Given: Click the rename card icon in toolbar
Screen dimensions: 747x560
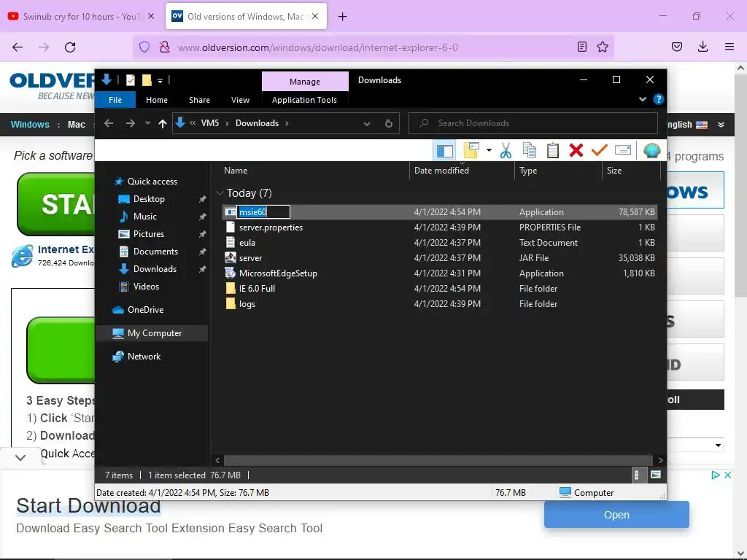Looking at the screenshot, I should pyautogui.click(x=623, y=150).
